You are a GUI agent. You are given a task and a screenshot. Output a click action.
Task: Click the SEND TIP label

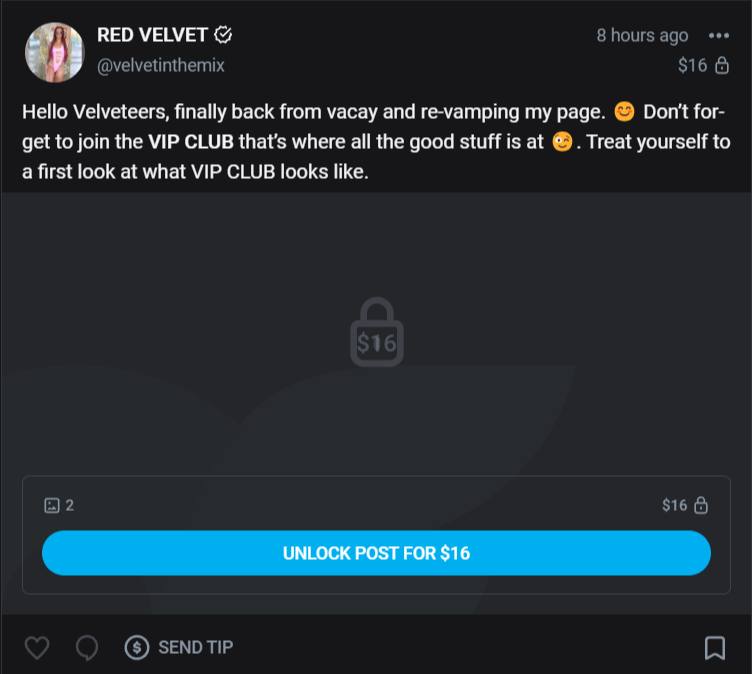point(196,648)
